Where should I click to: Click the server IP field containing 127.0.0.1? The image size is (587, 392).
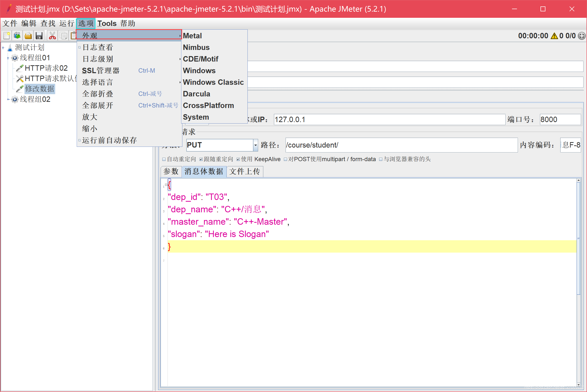(x=390, y=119)
